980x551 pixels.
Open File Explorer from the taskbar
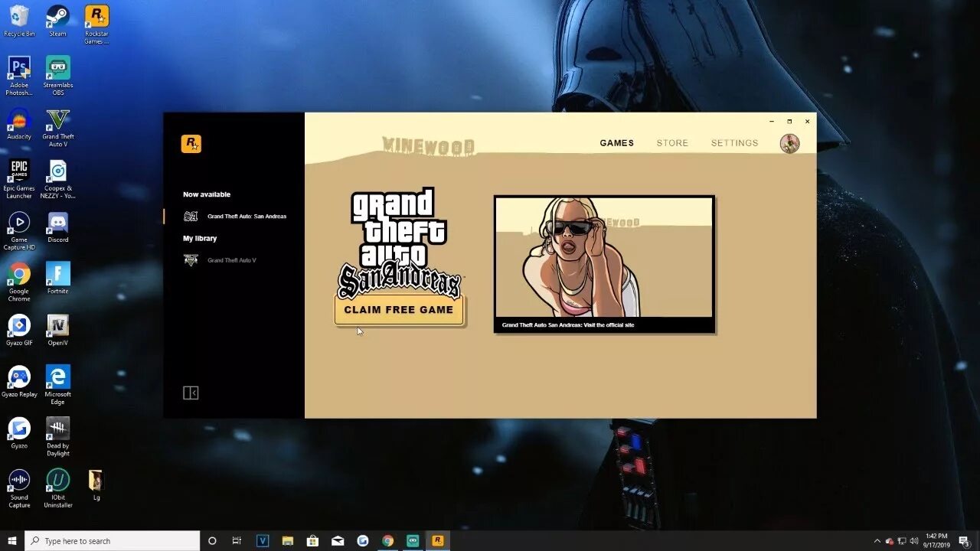(288, 541)
